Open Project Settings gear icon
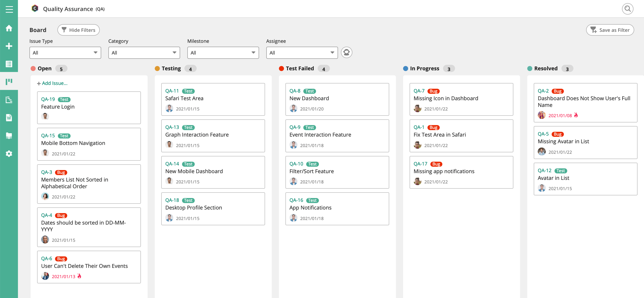Viewport: 644px width, 298px height. coord(9,154)
